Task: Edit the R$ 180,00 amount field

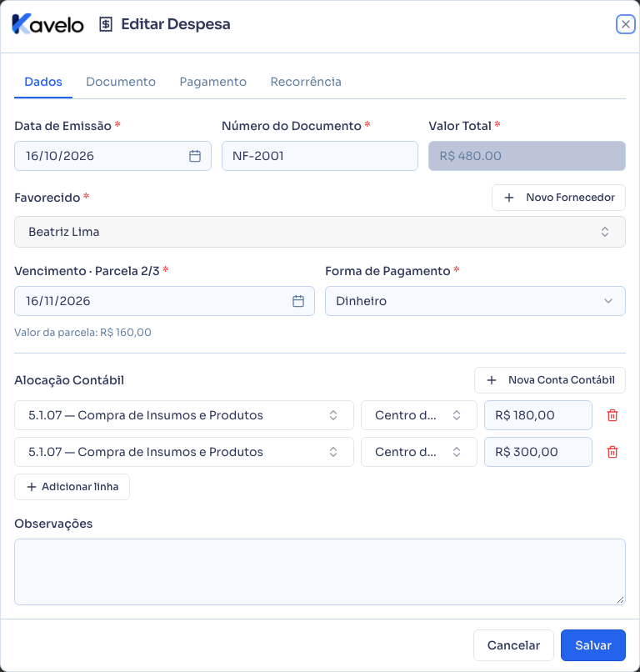Action: (x=538, y=415)
